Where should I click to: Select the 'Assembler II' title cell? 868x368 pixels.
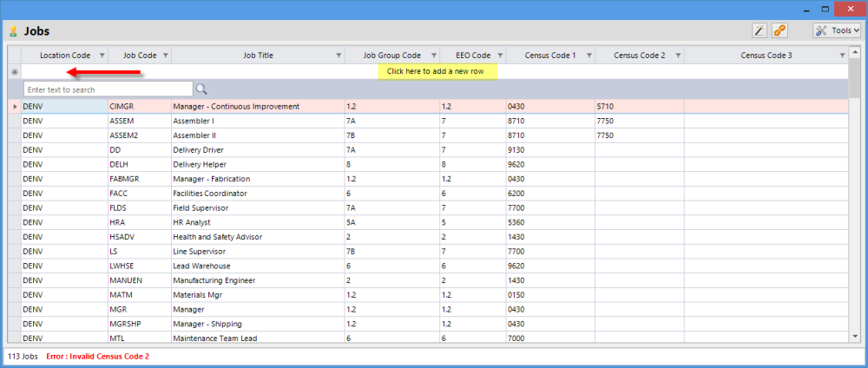(258, 135)
